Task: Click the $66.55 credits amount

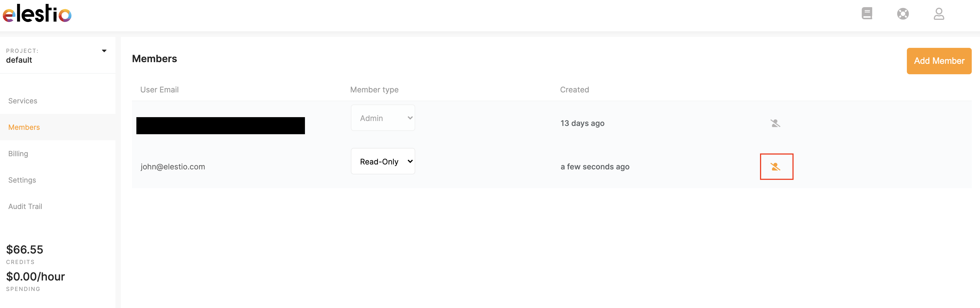Action: coord(25,249)
